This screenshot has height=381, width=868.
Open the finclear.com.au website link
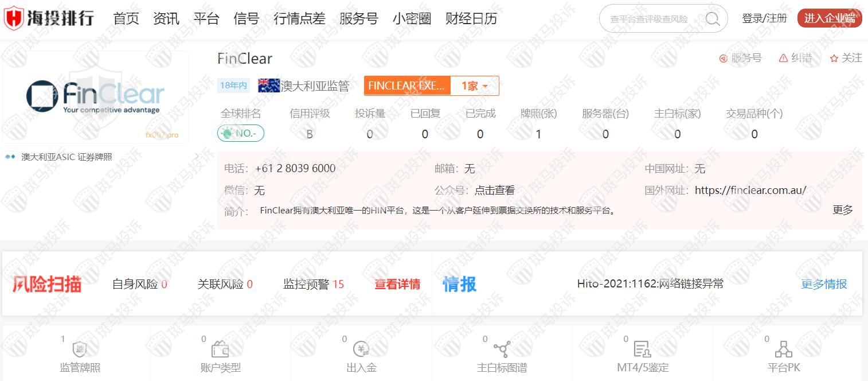750,190
